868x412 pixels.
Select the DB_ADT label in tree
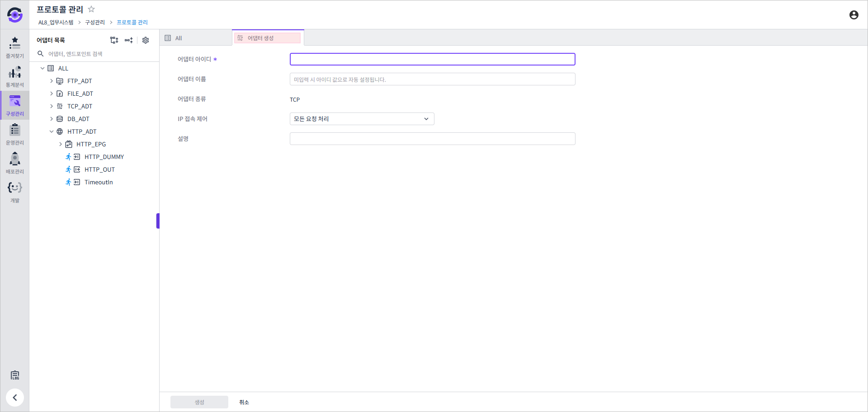[x=78, y=119]
